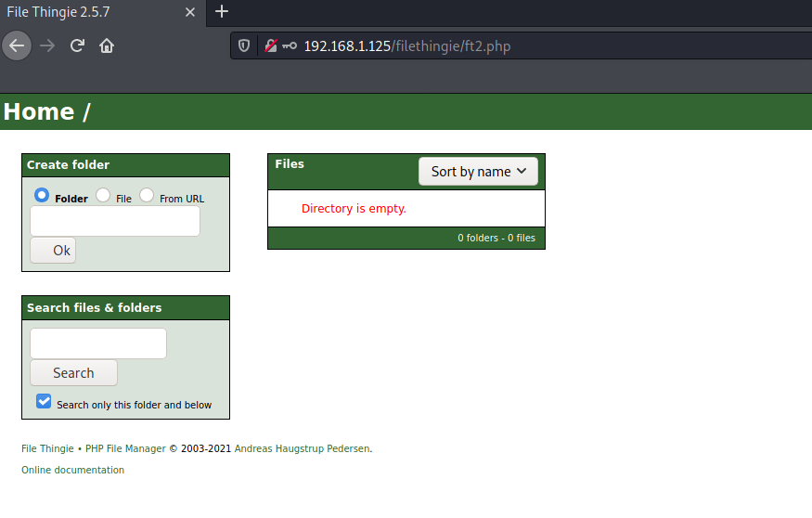The width and height of the screenshot is (812, 518).
Task: Go to the browser home page icon
Action: click(x=107, y=45)
